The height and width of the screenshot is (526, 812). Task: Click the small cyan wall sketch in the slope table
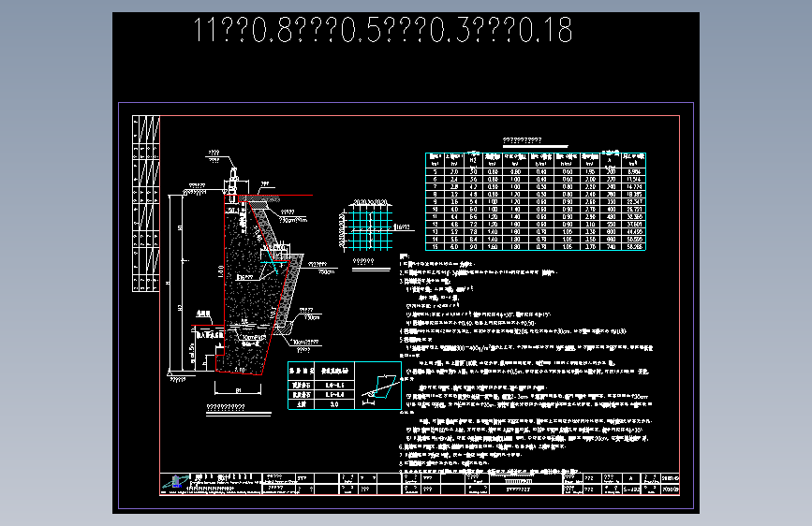[x=380, y=387]
